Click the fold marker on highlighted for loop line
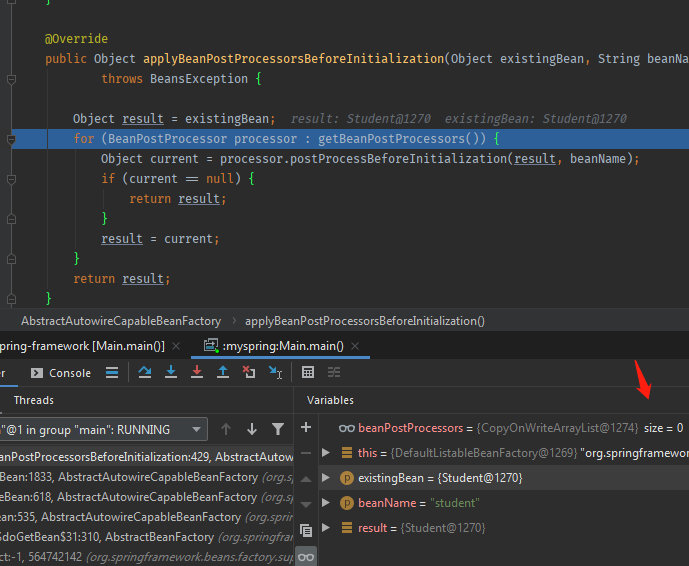Image resolution: width=689 pixels, height=566 pixels. tap(11, 139)
